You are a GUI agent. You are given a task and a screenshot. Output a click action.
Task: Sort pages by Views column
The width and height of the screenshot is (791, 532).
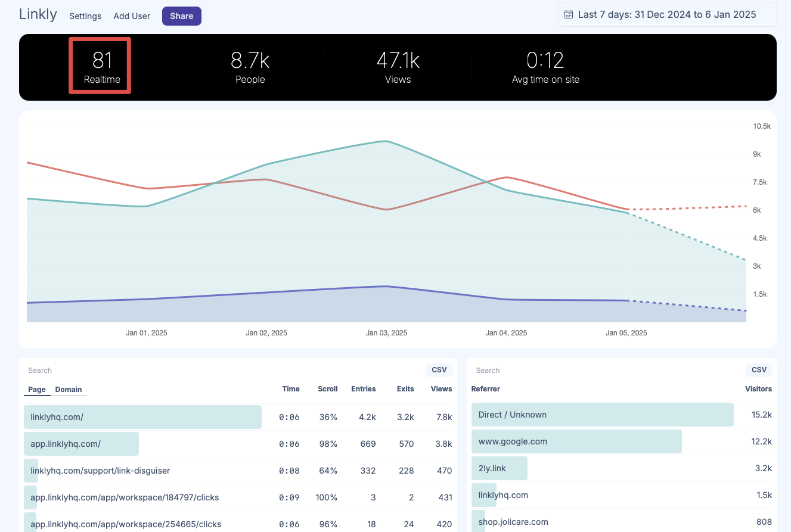click(441, 389)
